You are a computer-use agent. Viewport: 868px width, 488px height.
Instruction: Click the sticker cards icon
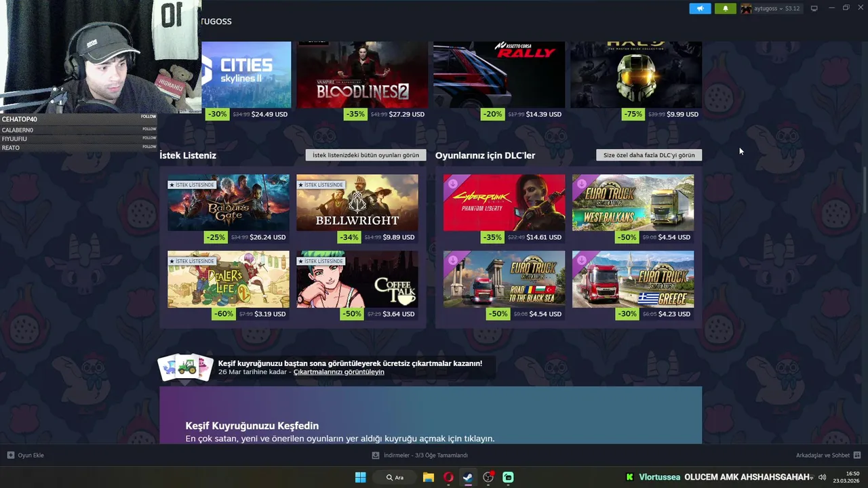[185, 367]
